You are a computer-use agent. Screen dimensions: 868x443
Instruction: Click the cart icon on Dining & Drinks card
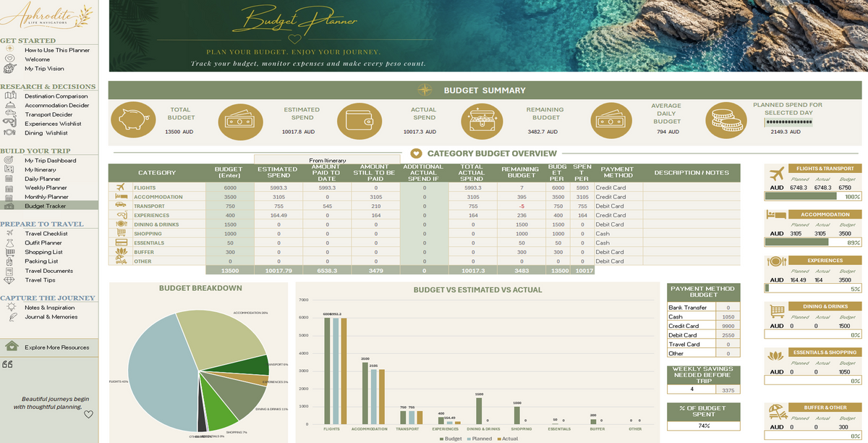click(x=778, y=311)
